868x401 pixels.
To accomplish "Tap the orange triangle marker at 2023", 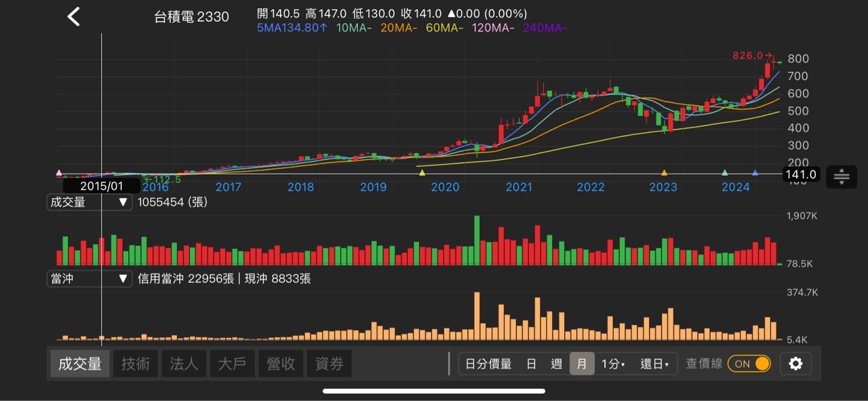I will click(x=664, y=173).
